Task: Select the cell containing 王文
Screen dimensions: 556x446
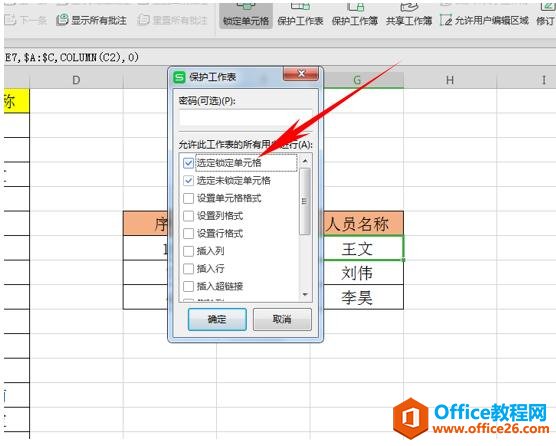Action: (x=363, y=248)
